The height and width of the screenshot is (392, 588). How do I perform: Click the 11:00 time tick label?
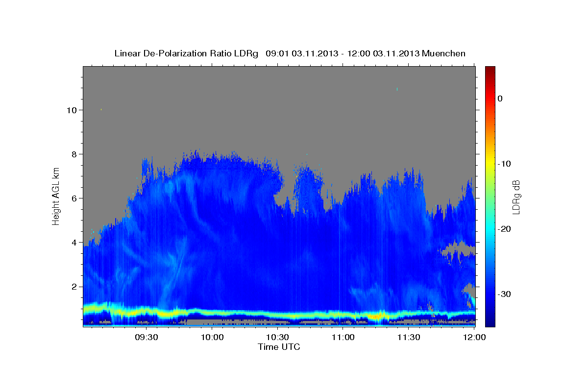[x=343, y=338]
